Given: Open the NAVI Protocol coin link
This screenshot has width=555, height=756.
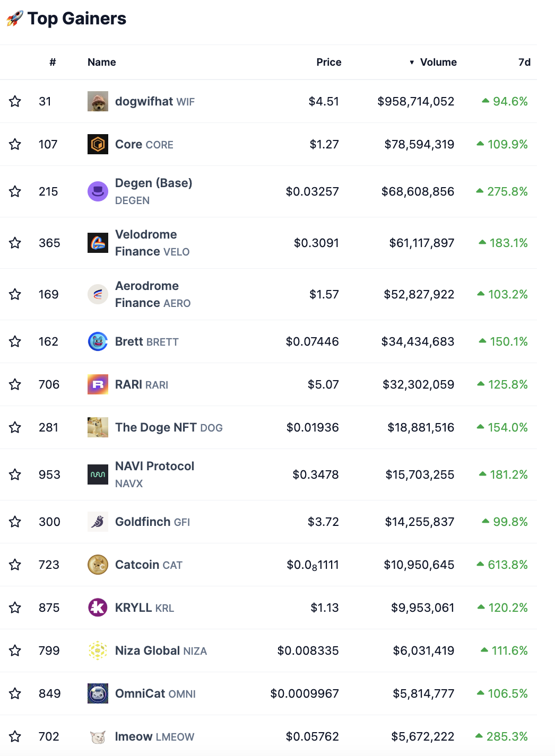Looking at the screenshot, I should coord(154,467).
